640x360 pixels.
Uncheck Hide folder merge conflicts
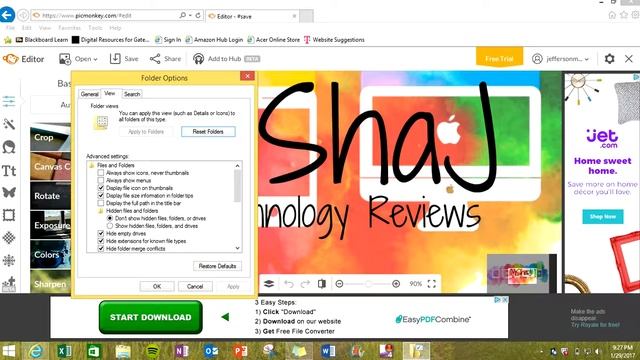coord(101,249)
